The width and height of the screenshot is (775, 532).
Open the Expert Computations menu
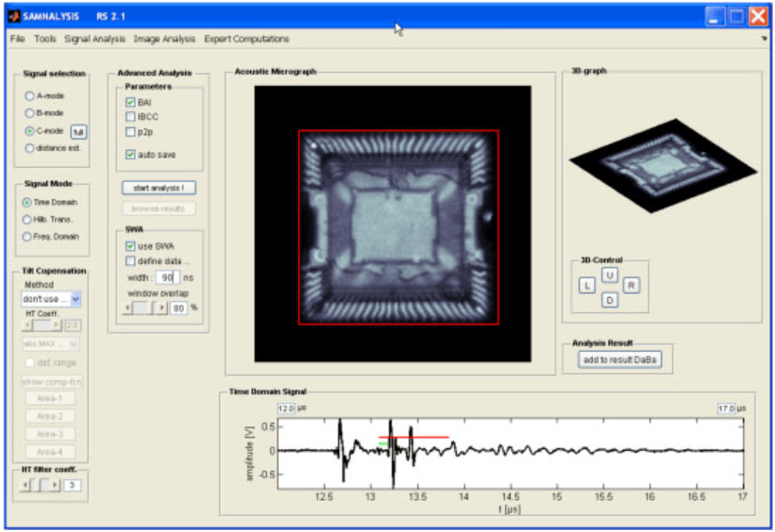tap(246, 39)
